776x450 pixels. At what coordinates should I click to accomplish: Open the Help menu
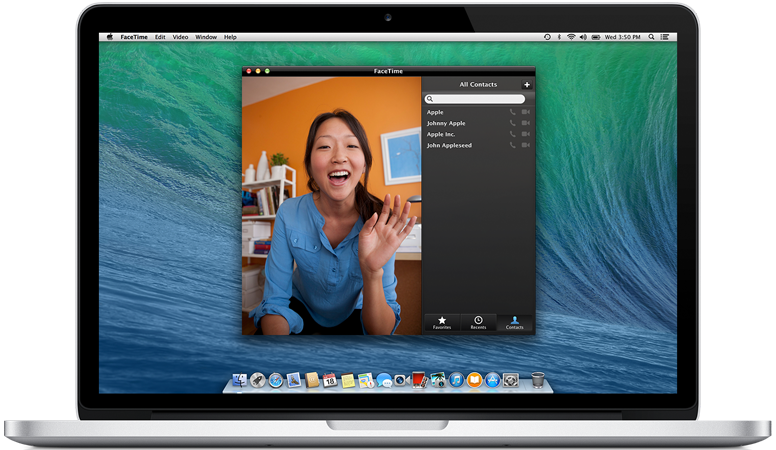[x=230, y=37]
